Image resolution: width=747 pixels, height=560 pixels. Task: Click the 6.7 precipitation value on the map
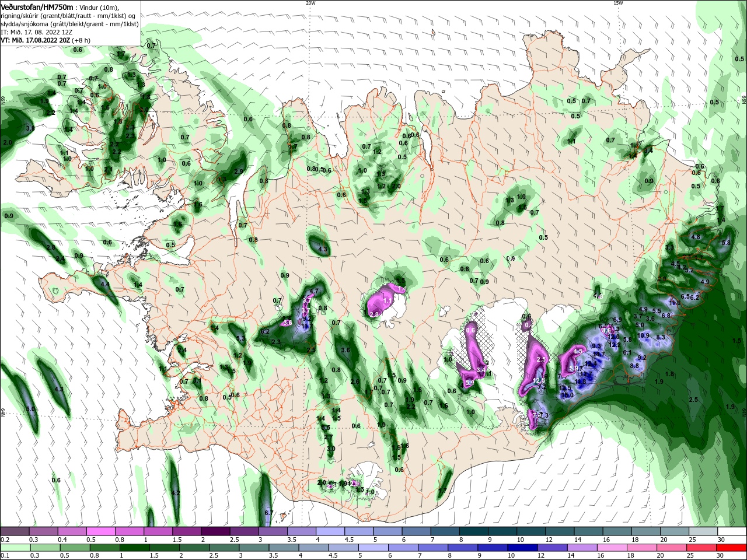(x=269, y=513)
